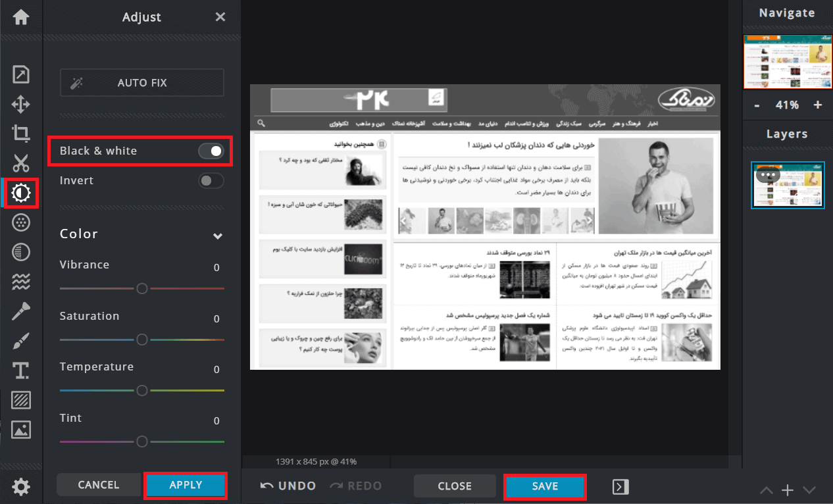Zoom in with the plus button
Screen dimensions: 833x504
818,105
